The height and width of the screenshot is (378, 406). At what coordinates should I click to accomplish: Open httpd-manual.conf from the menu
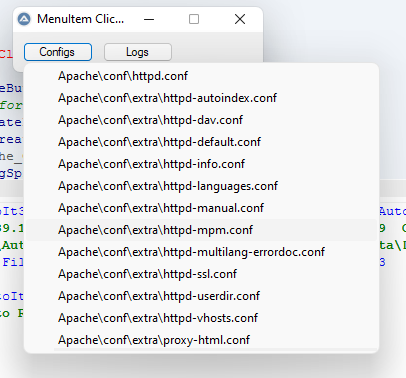point(201,208)
